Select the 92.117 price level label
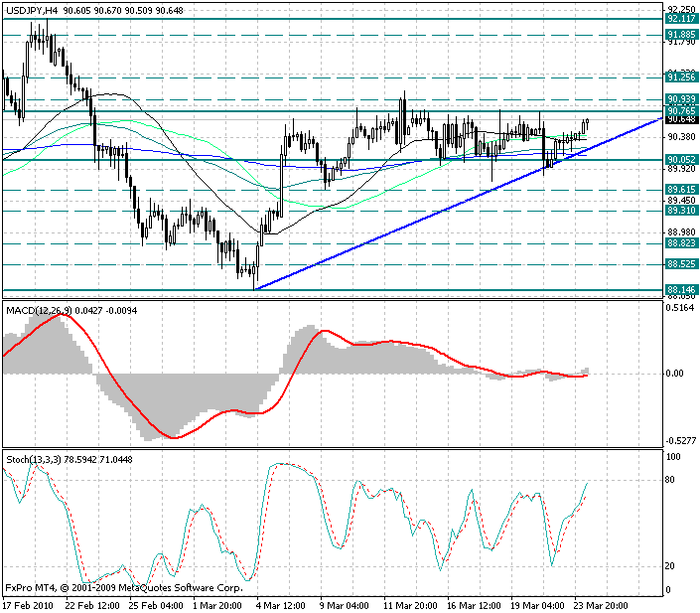The image size is (700, 613). tap(681, 19)
